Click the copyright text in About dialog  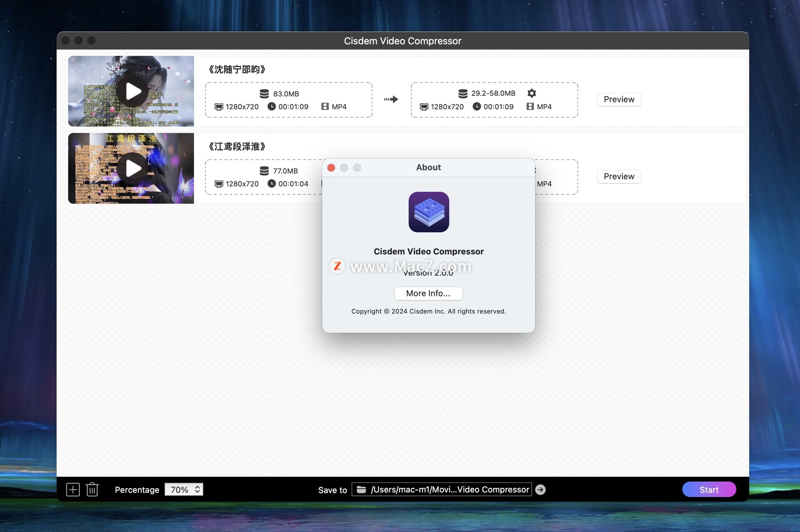[x=428, y=311]
